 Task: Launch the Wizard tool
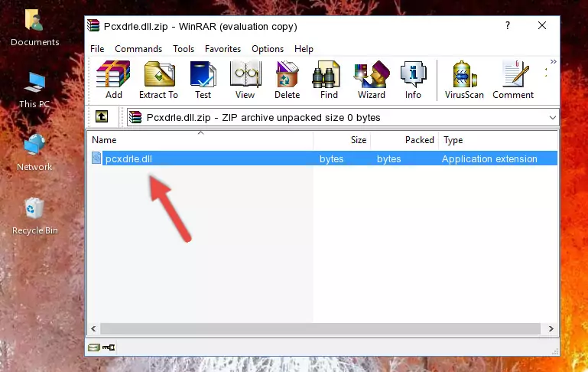[372, 80]
